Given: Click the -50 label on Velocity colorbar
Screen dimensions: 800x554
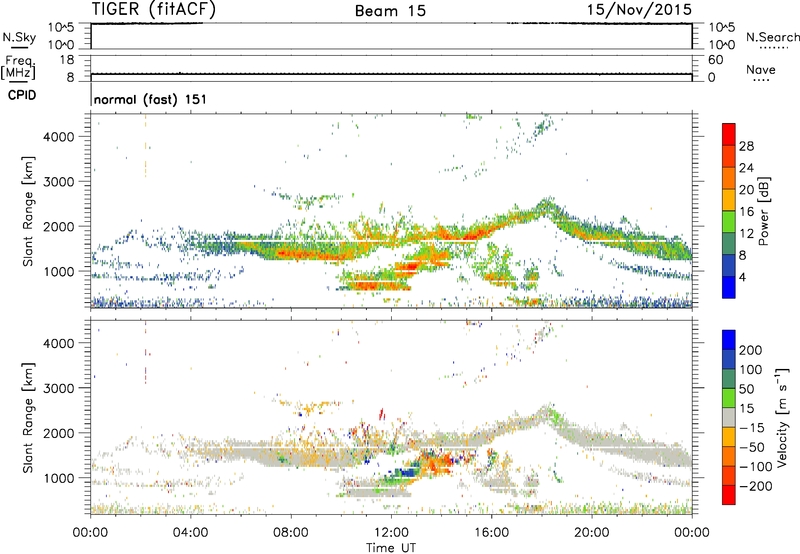Looking at the screenshot, I should pyautogui.click(x=752, y=447).
